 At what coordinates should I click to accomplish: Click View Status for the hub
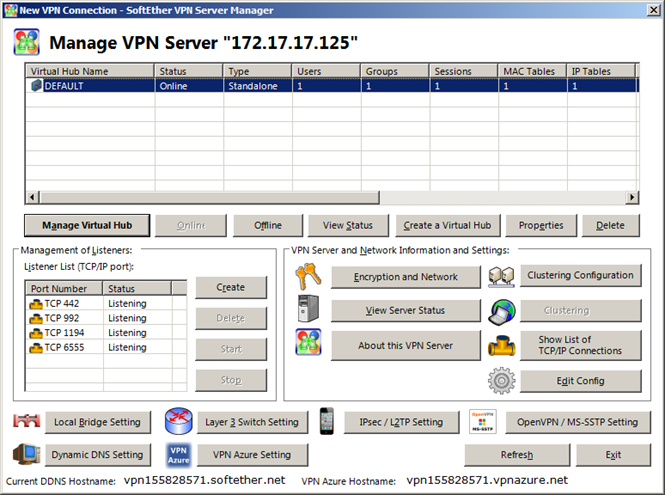(348, 225)
